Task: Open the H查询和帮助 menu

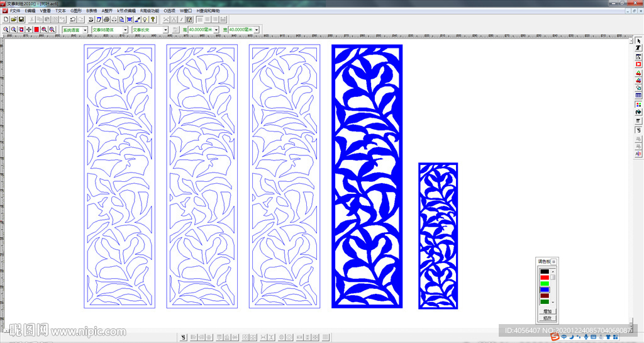Action: point(208,11)
